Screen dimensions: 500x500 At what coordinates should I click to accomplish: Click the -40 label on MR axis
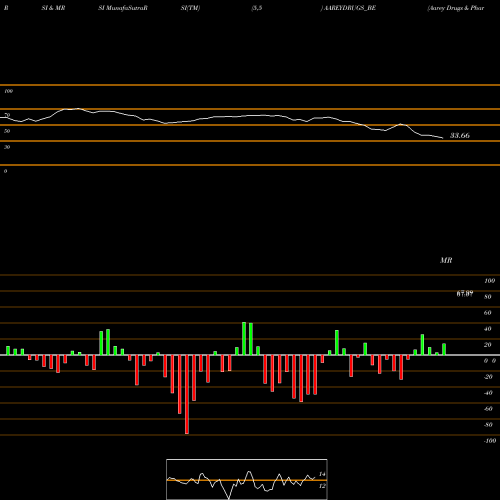(488, 393)
